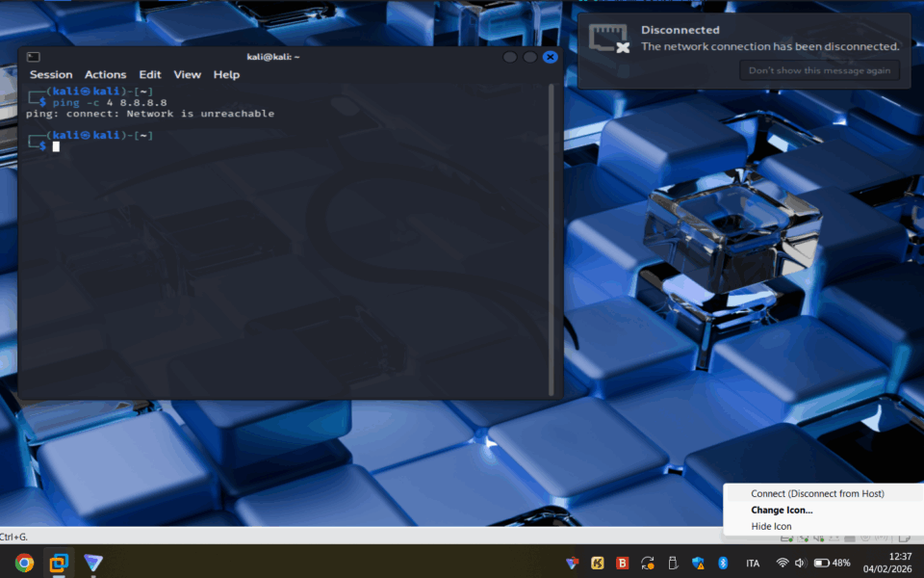Choose the Change Icon... option
The image size is (924, 578).
point(782,510)
